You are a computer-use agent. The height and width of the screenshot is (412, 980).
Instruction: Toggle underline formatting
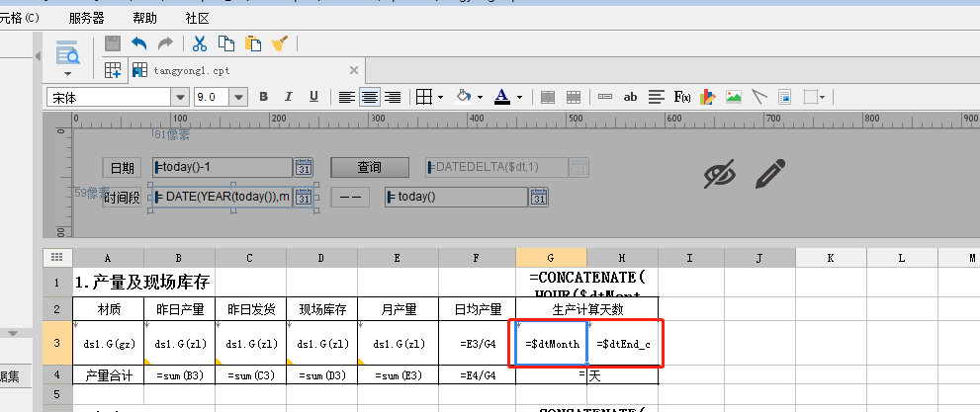(x=313, y=97)
